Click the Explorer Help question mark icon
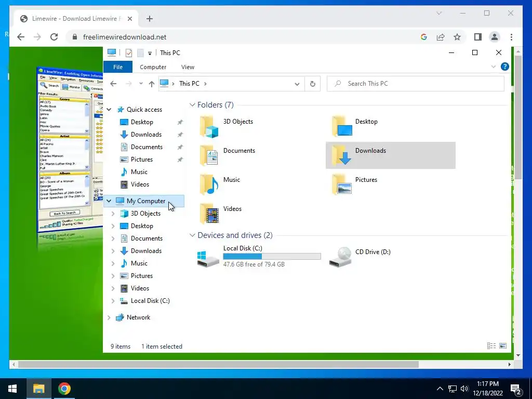The image size is (532, 399). point(504,67)
